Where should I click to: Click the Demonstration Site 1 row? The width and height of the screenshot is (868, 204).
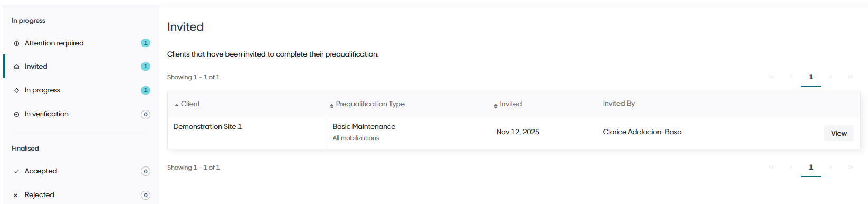[513, 132]
